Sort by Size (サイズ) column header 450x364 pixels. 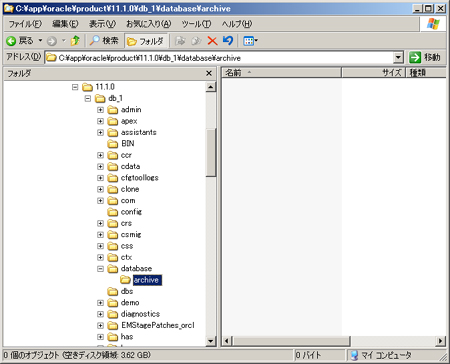coord(374,72)
